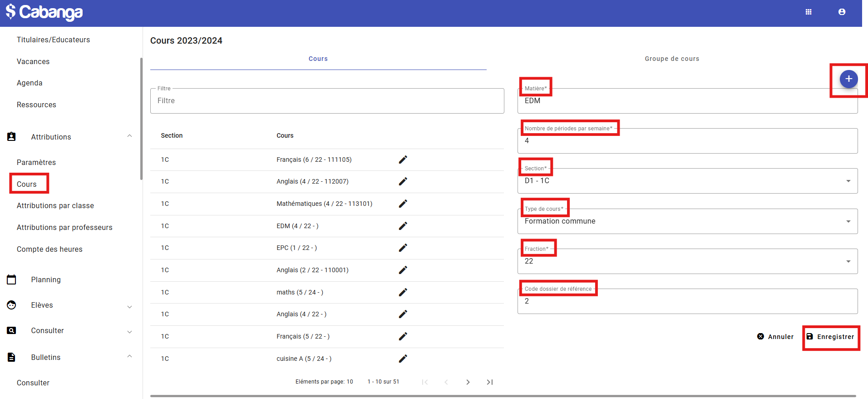Open the Type de cours dropdown

pyautogui.click(x=687, y=221)
